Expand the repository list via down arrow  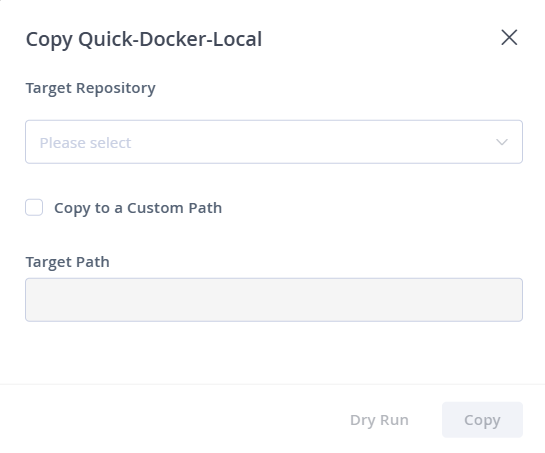(502, 142)
